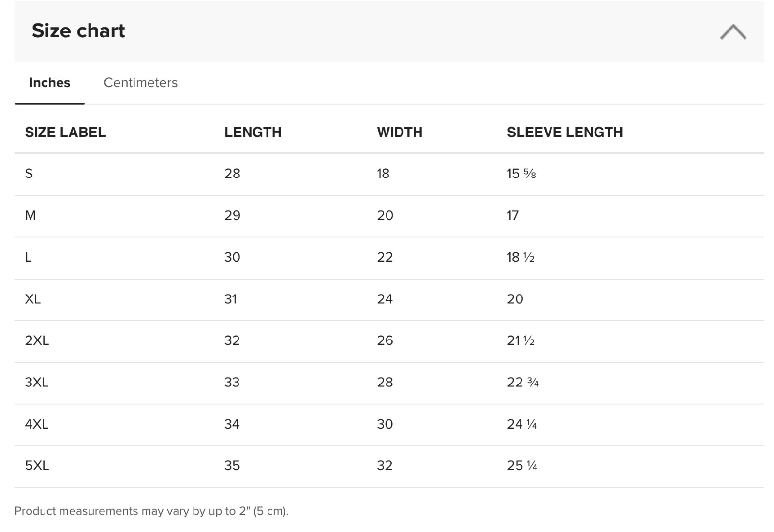Click the product measurements disclaimer text
Image resolution: width=774 pixels, height=532 pixels.
(x=151, y=511)
